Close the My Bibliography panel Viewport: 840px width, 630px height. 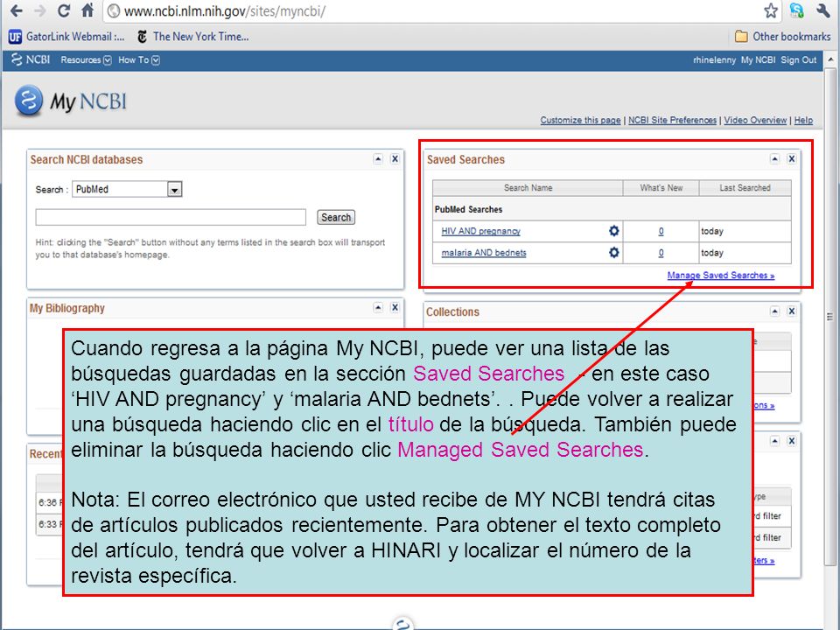click(395, 307)
